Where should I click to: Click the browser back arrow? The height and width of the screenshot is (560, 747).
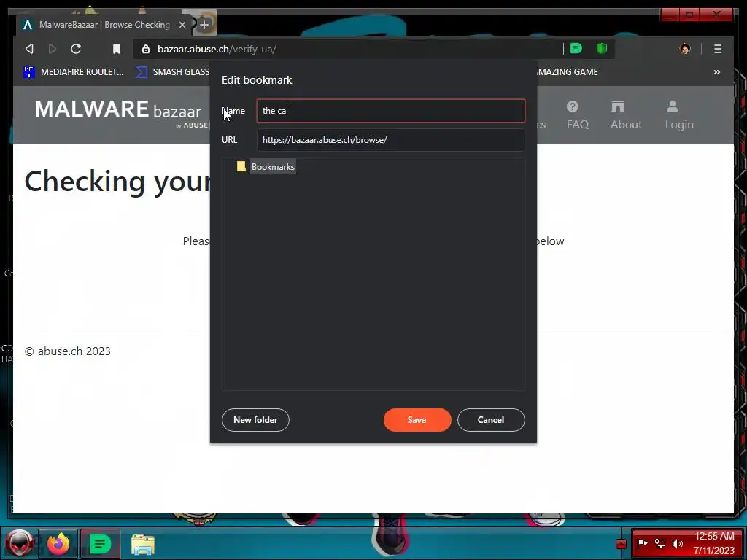[29, 49]
